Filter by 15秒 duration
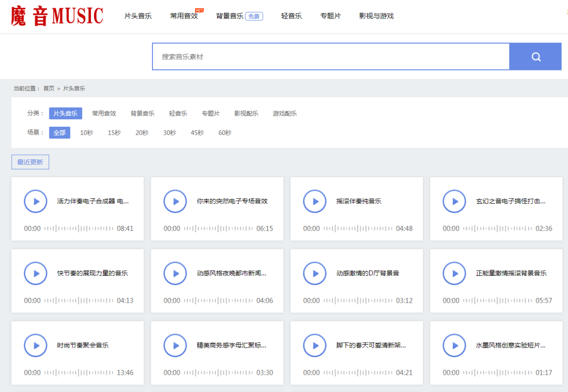The width and height of the screenshot is (568, 392). [114, 132]
